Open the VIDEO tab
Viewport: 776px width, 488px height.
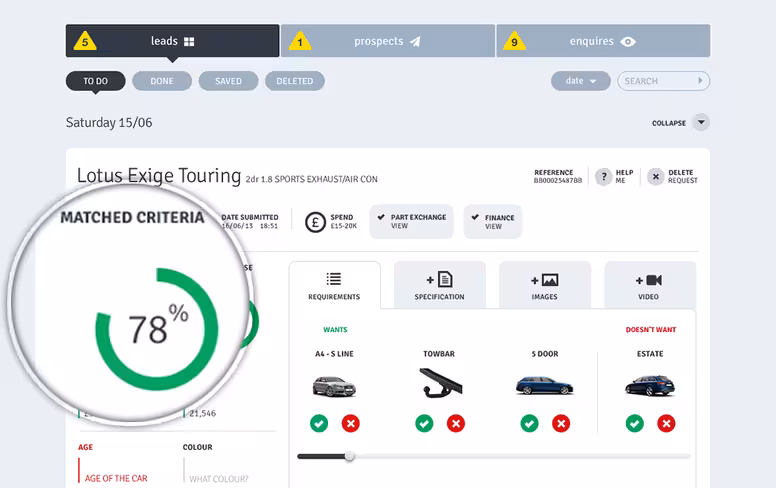[x=649, y=286]
